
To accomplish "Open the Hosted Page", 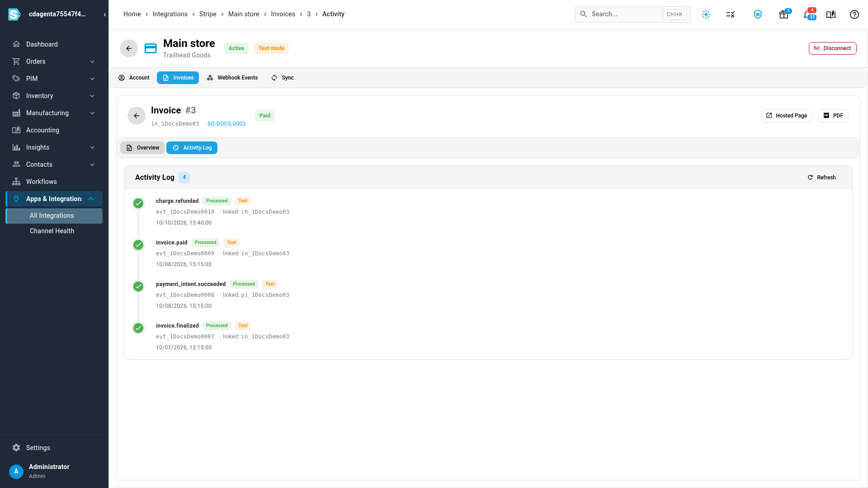I will (787, 116).
